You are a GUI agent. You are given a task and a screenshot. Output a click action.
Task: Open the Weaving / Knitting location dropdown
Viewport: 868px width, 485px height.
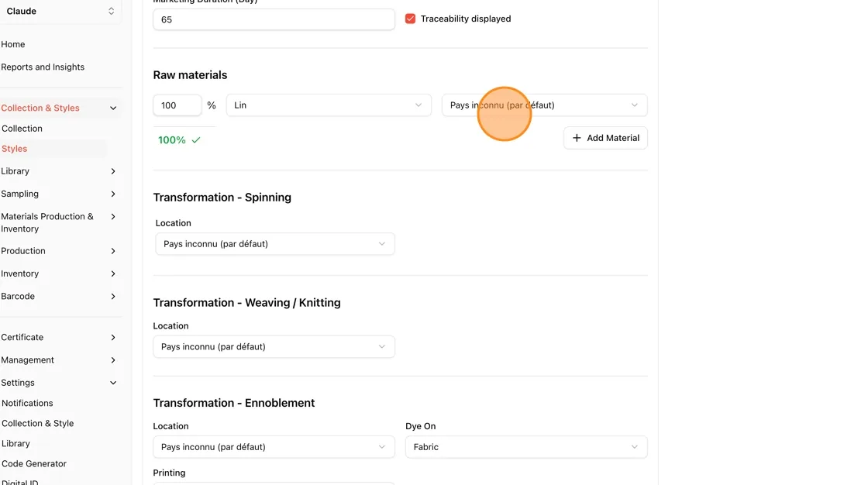click(x=274, y=346)
